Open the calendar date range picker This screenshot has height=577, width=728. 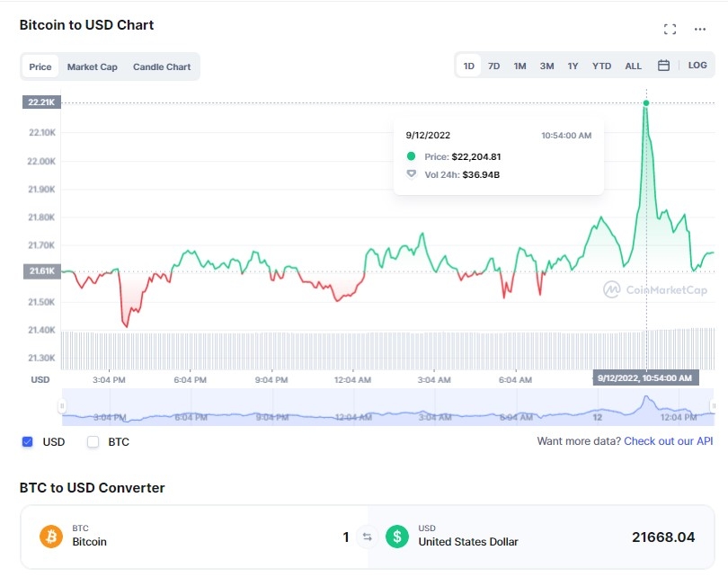click(x=663, y=66)
